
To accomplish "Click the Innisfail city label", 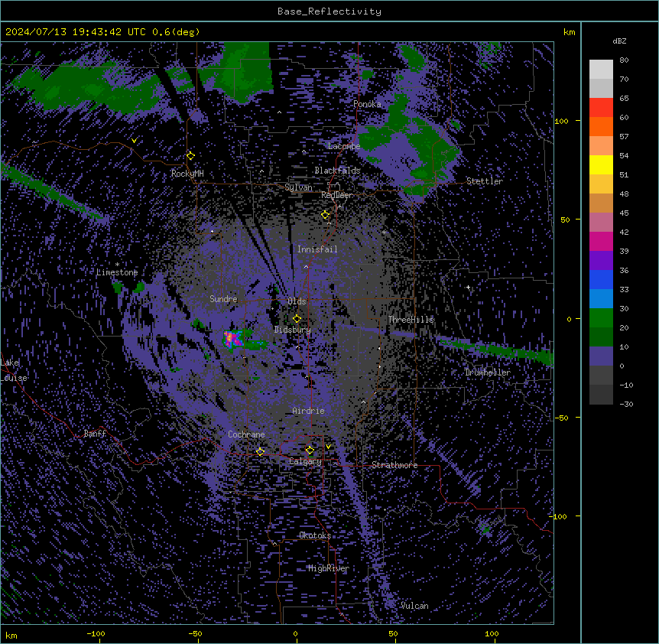I will (x=317, y=249).
